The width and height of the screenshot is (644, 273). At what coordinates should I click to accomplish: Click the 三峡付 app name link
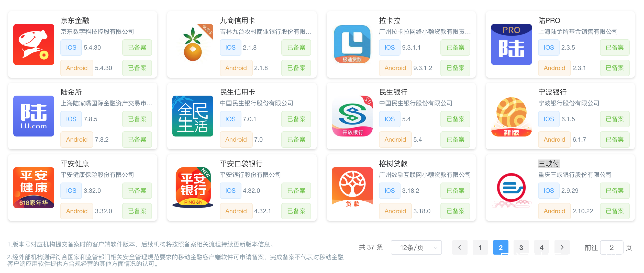pos(549,164)
